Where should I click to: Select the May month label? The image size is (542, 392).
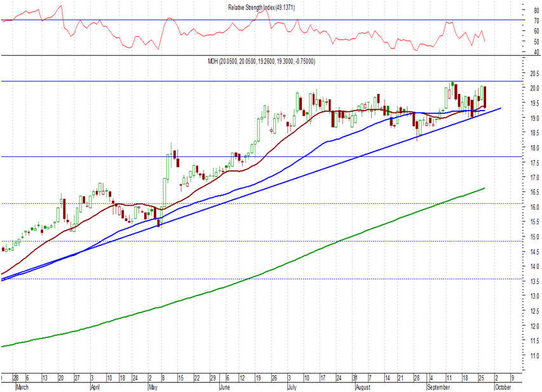[x=152, y=387]
